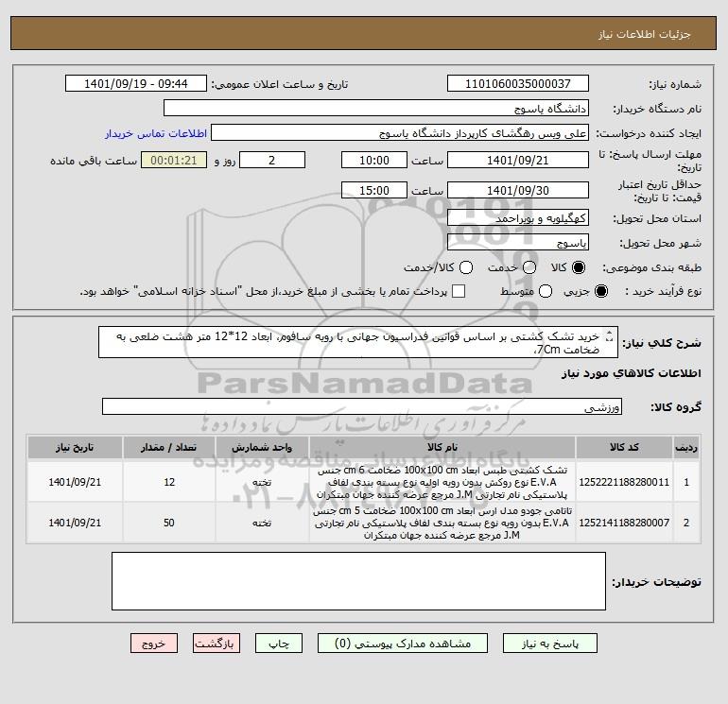Click the خروج exit button
728x704 pixels.
(x=154, y=644)
